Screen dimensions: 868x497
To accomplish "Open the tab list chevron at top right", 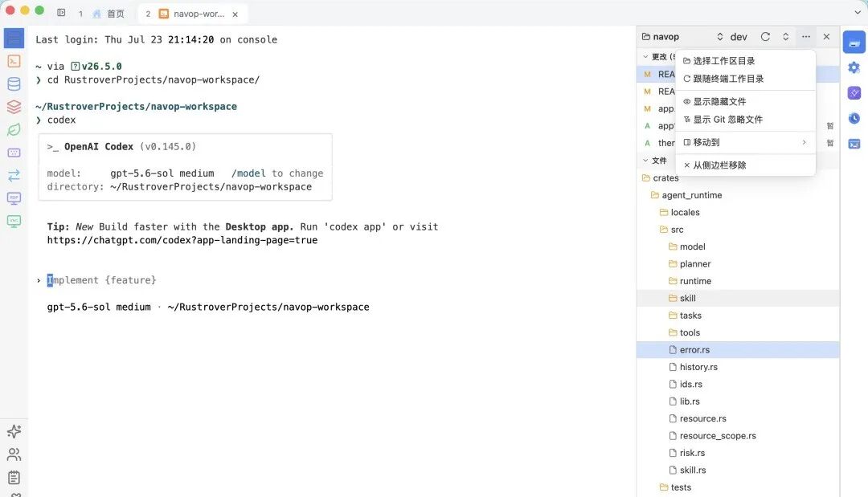I will (x=858, y=12).
